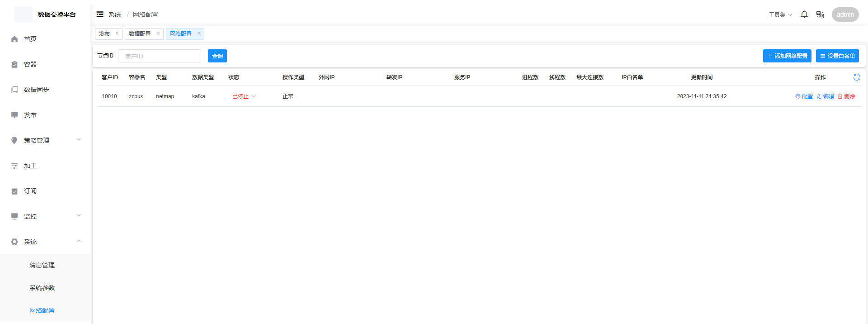Open the 已停止 status dropdown

click(244, 96)
